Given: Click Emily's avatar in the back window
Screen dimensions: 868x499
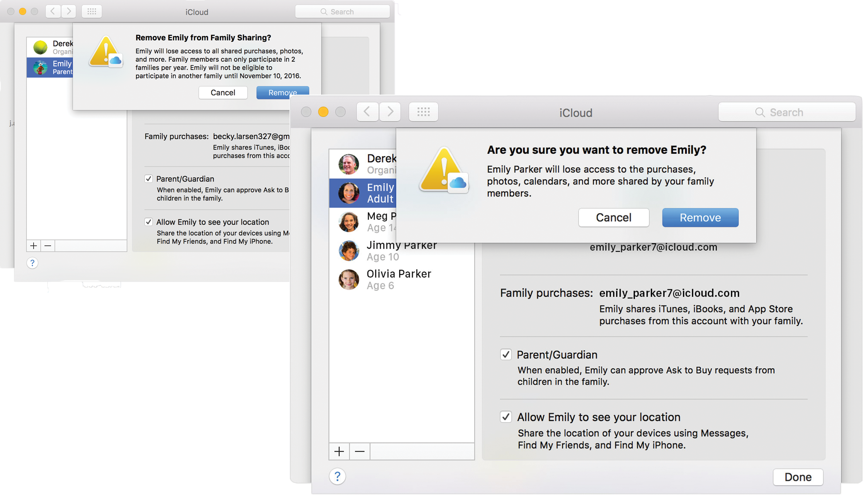Looking at the screenshot, I should 40,67.
